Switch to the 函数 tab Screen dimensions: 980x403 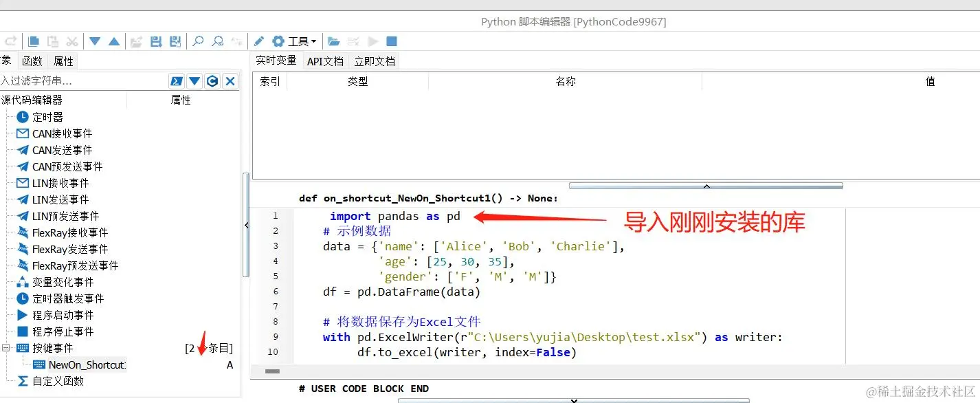32,61
